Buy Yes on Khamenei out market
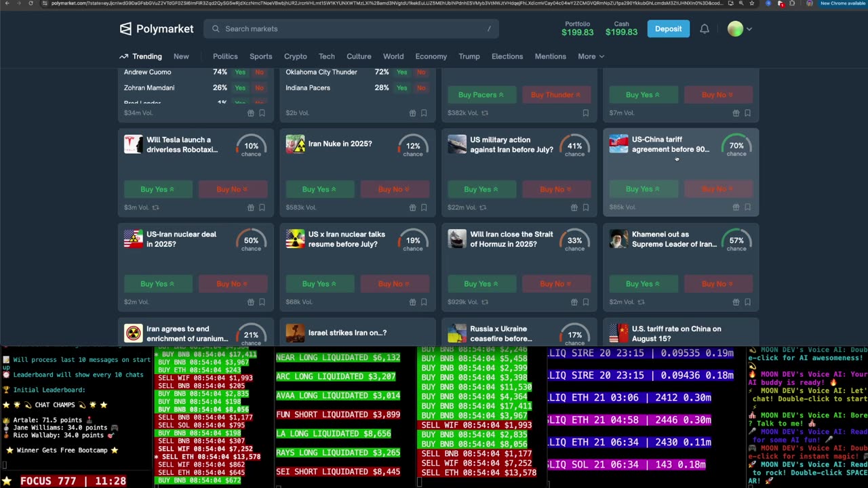Image resolution: width=868 pixels, height=488 pixels. click(x=643, y=283)
